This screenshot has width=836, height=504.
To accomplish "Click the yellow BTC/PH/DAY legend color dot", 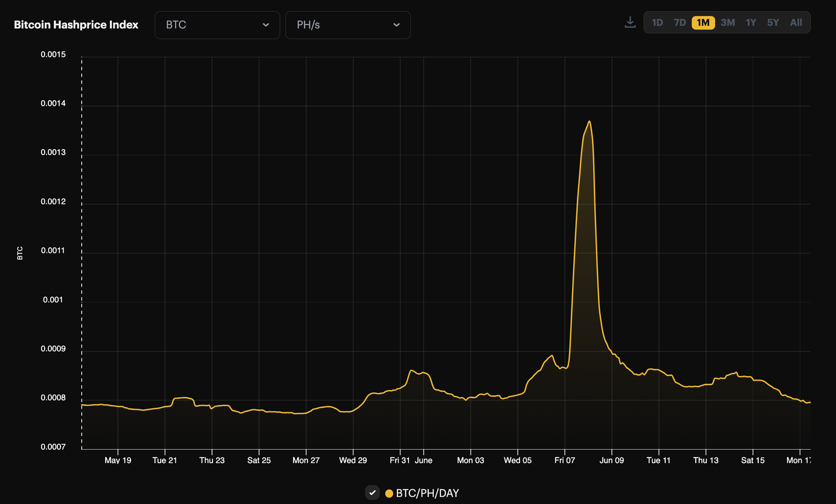I will pyautogui.click(x=389, y=494).
